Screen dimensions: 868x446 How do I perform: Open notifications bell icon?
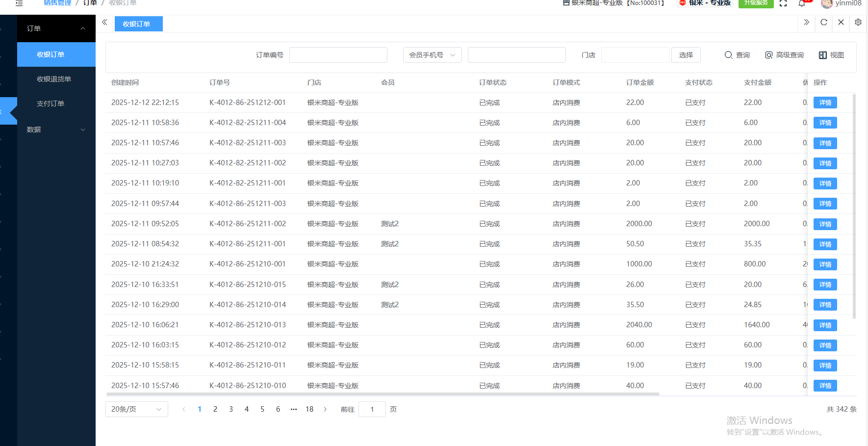coord(802,3)
